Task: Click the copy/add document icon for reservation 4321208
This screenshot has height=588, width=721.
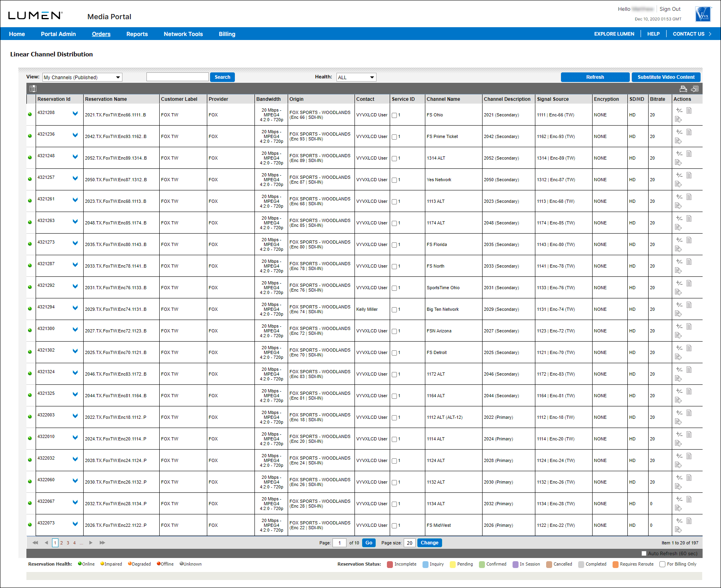Action: pyautogui.click(x=678, y=119)
